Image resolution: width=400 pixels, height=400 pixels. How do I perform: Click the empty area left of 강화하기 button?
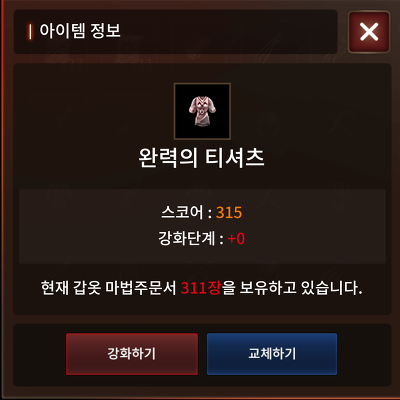pos(39,354)
